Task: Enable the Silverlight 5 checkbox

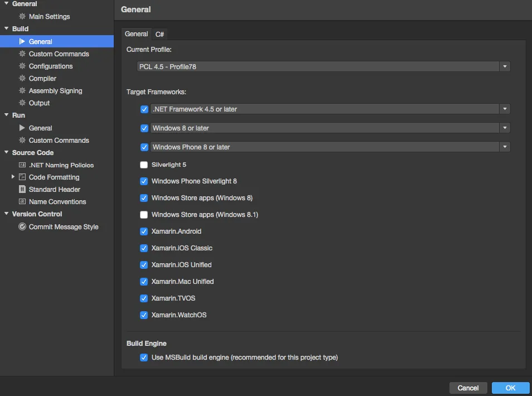Action: click(144, 165)
